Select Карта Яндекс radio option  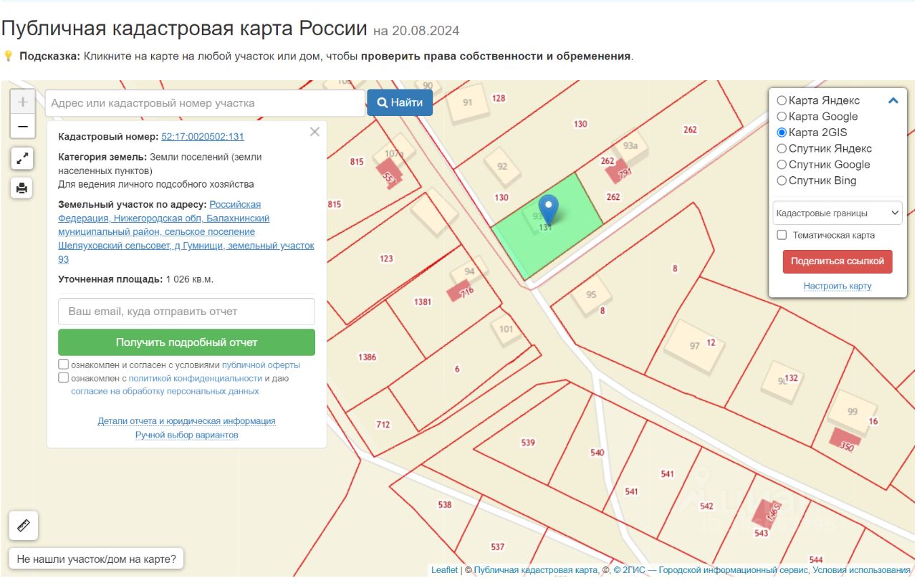pos(782,101)
